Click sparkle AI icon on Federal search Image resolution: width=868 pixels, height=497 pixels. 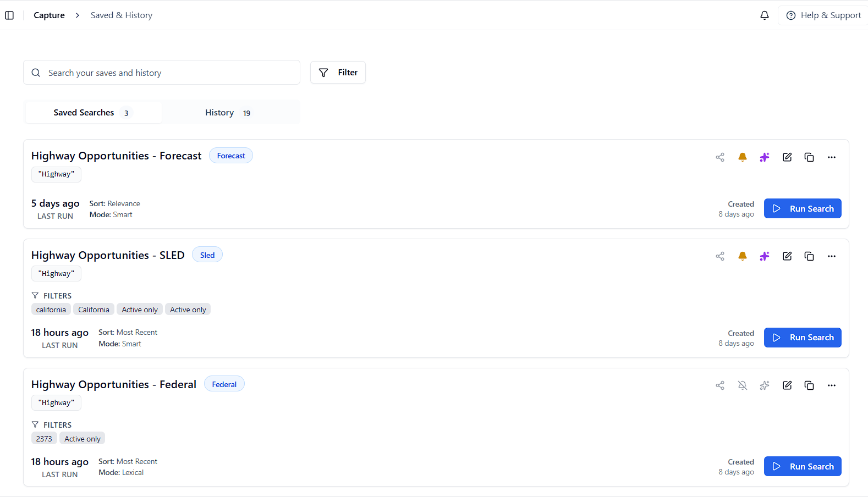tap(765, 385)
